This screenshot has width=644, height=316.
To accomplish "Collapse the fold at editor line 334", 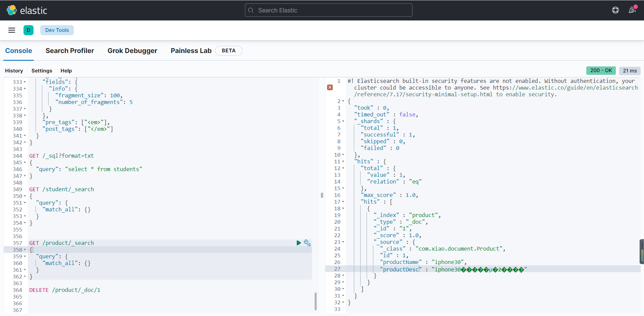I will [x=25, y=89].
